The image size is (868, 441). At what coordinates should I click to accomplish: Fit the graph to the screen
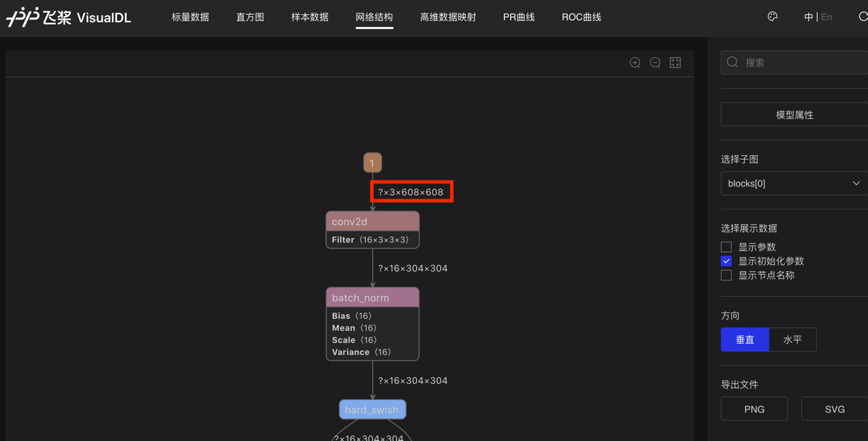click(675, 62)
